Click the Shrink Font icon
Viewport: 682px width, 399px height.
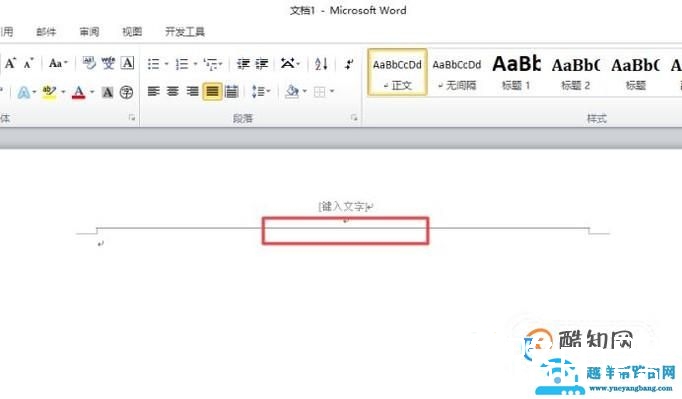[28, 64]
